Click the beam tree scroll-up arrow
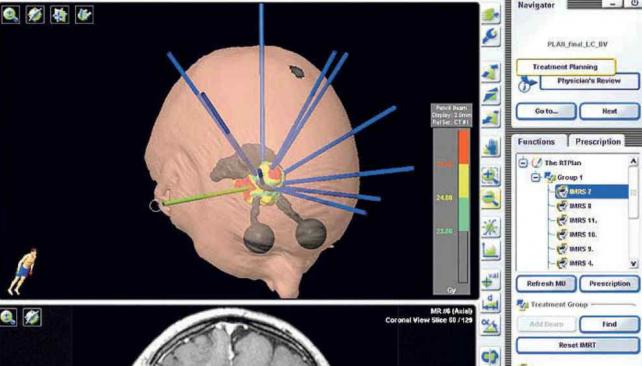 pyautogui.click(x=633, y=161)
